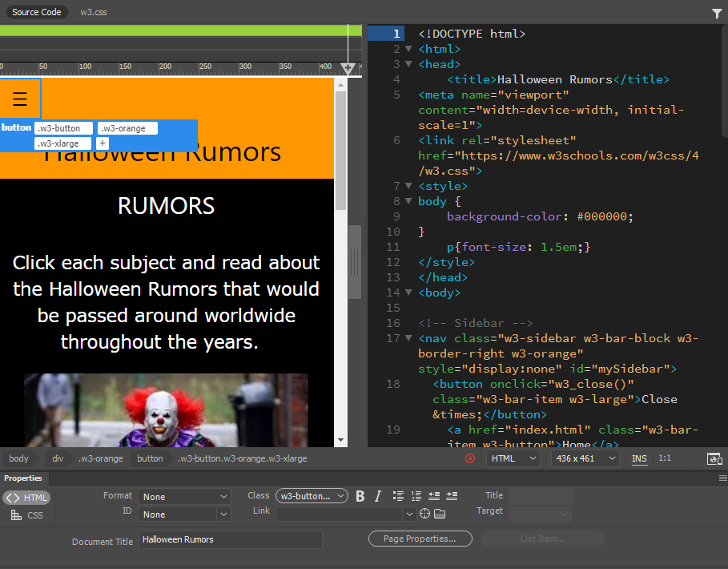Viewport: 728px width, 569px height.
Task: Collapse the head tag at line 3
Action: [x=408, y=64]
